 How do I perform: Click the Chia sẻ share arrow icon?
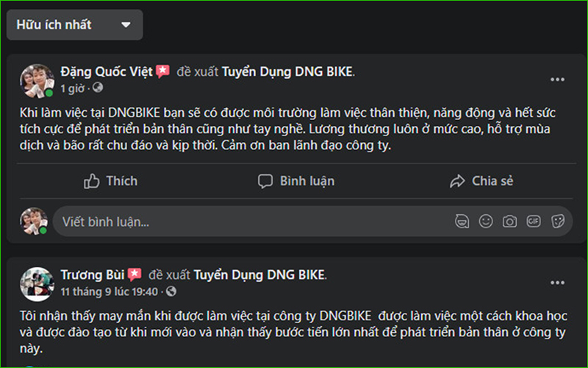click(x=457, y=181)
